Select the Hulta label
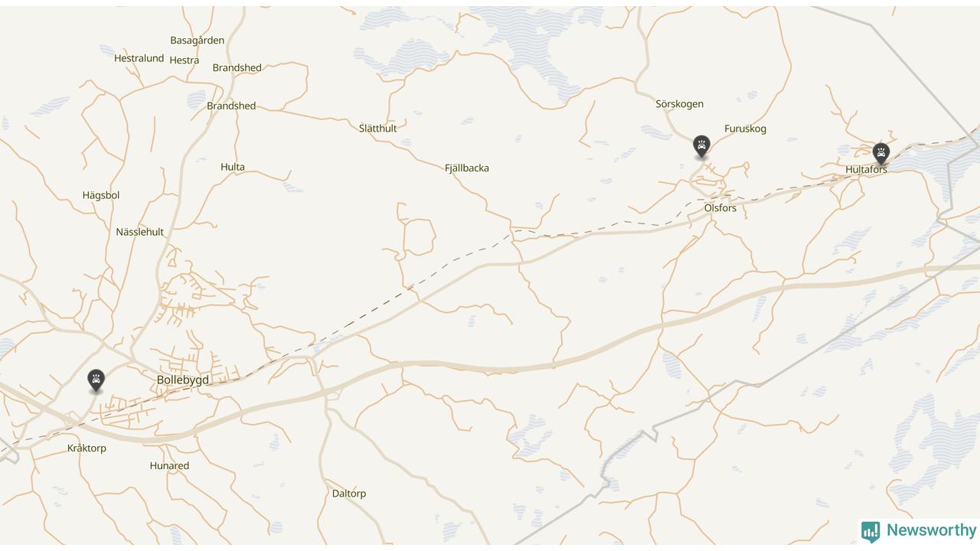Image resolution: width=980 pixels, height=551 pixels. [233, 167]
